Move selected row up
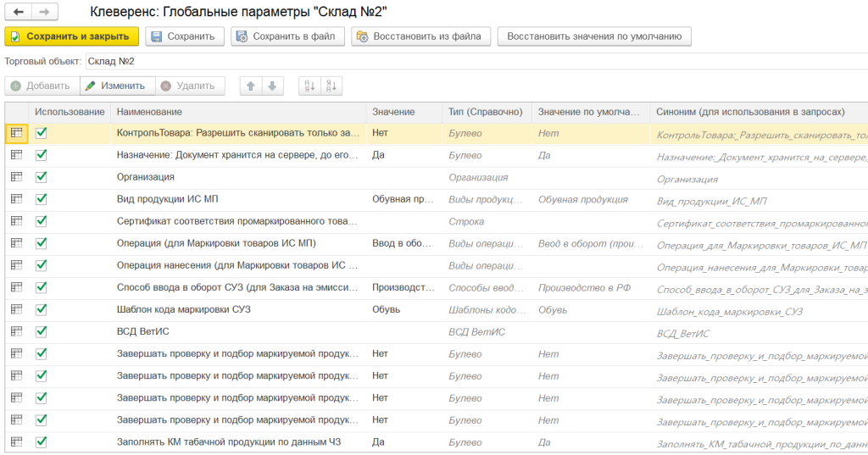 (251, 86)
